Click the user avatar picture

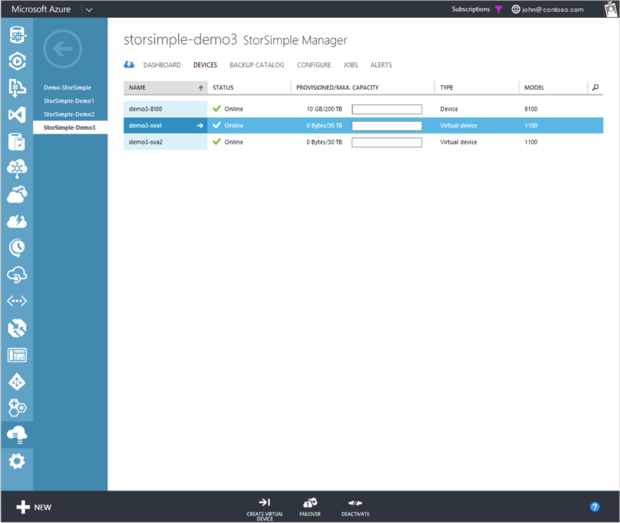pyautogui.click(x=611, y=9)
